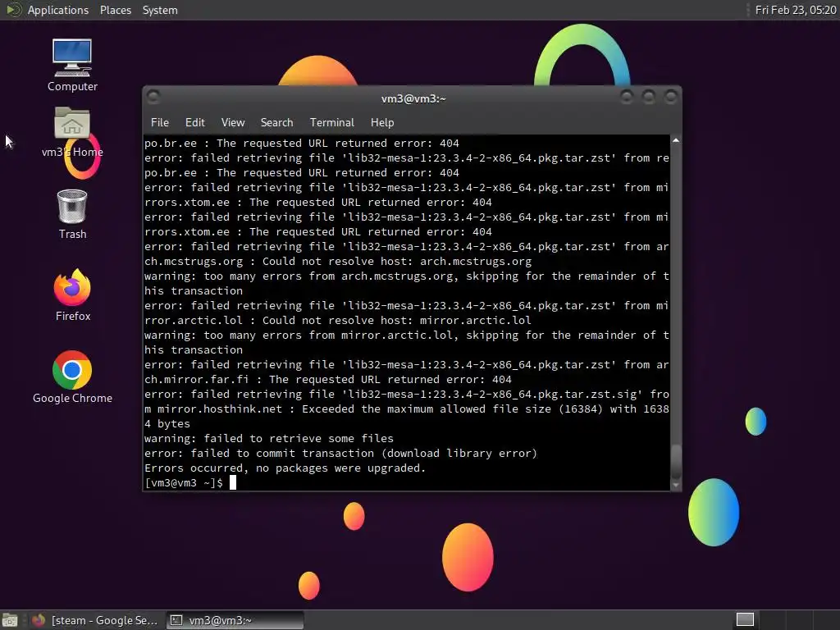The height and width of the screenshot is (630, 840).
Task: Click the MATE logo icon beside Applications
Action: coord(13,10)
